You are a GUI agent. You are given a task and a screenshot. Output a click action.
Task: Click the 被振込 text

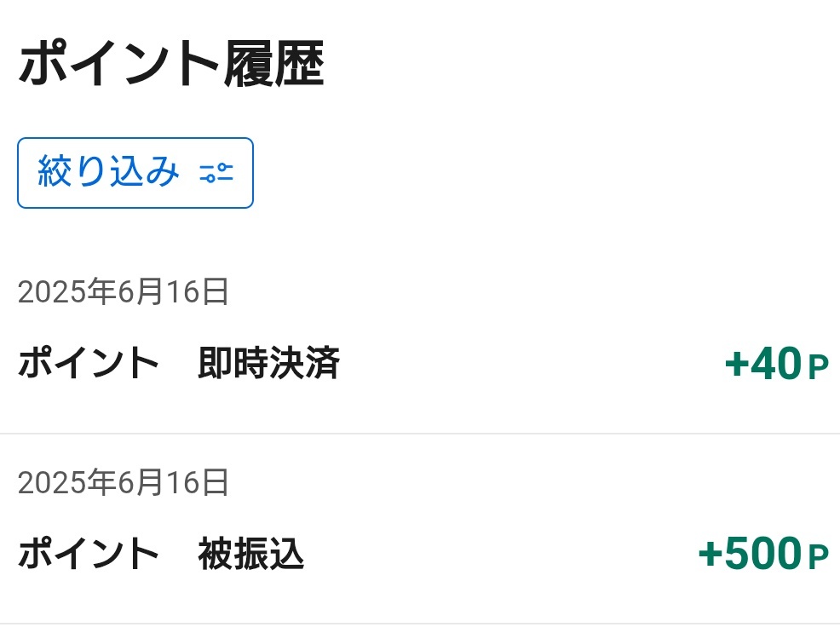251,554
